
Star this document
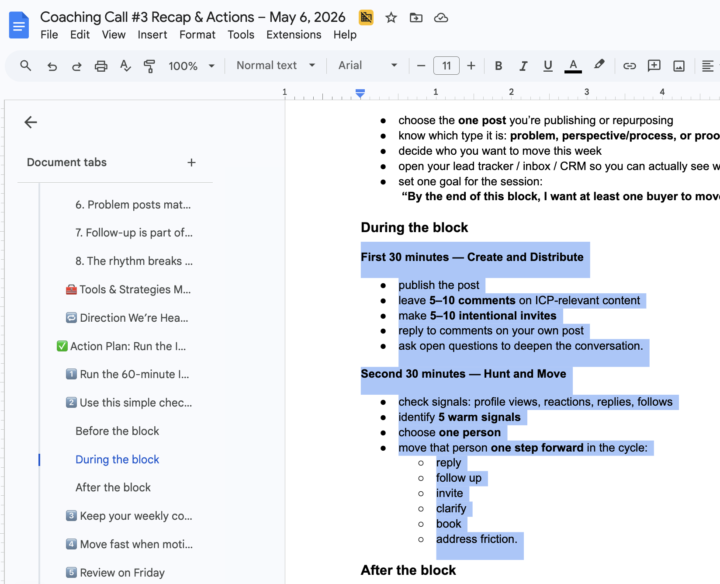coord(391,18)
